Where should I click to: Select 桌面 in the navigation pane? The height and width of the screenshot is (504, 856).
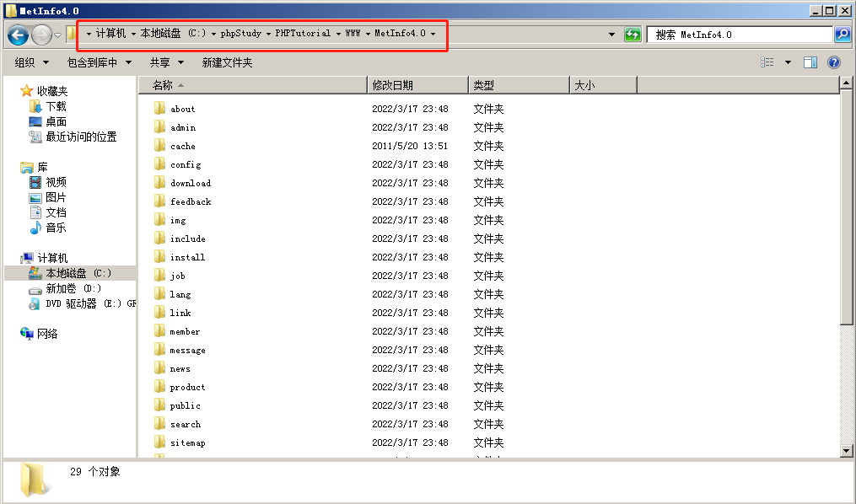coord(56,121)
